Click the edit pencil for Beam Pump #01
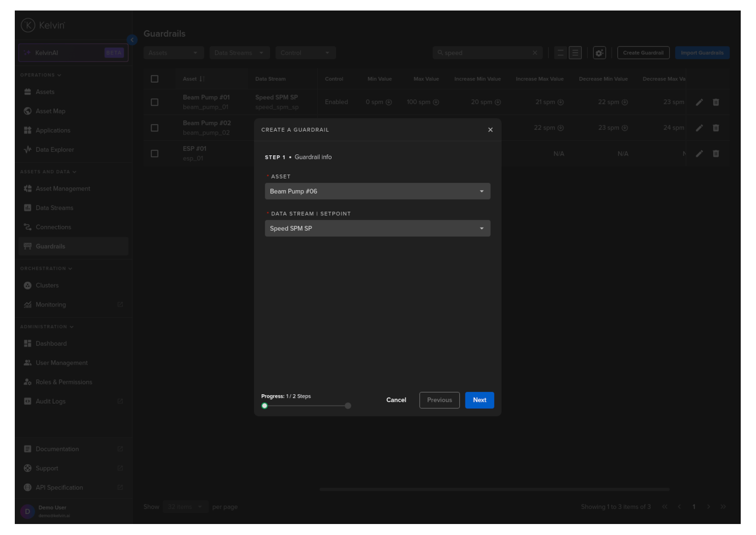 pos(699,102)
